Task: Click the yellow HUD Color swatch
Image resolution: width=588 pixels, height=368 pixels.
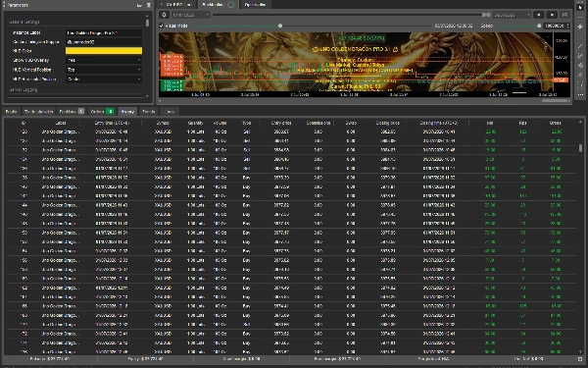Action: (x=104, y=51)
